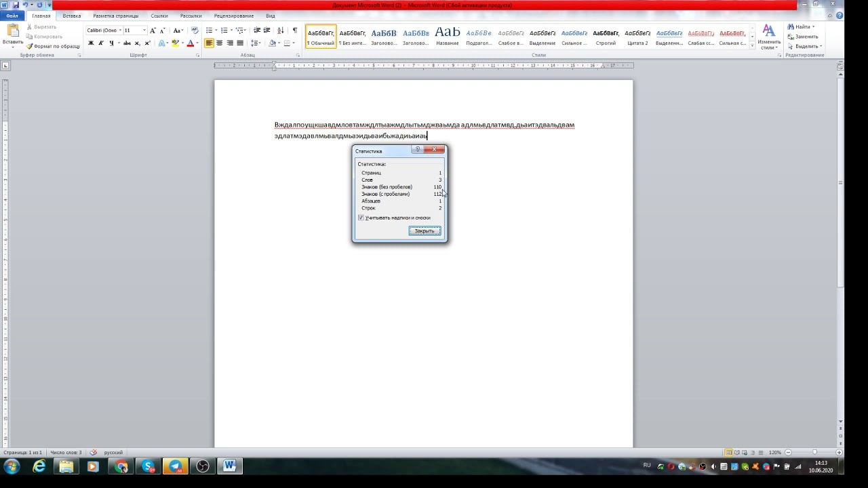Image resolution: width=868 pixels, height=488 pixels.
Task: Toggle center text alignment
Action: [x=219, y=43]
